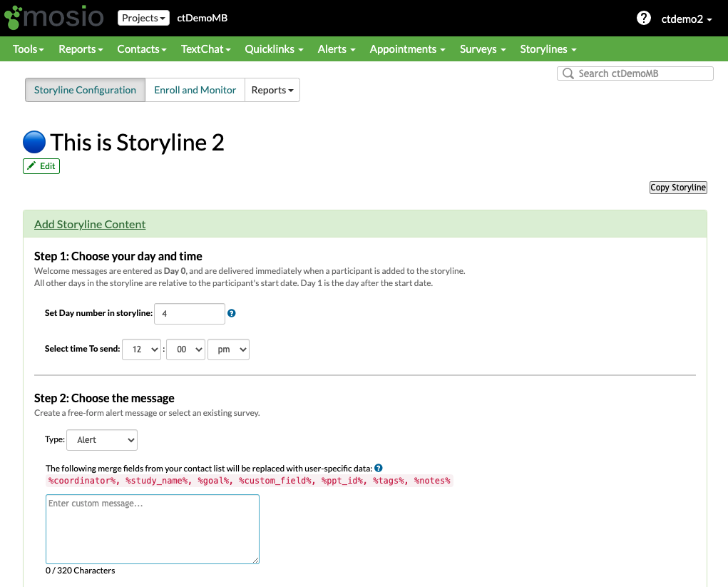Click the merge fields info icon

[x=379, y=468]
